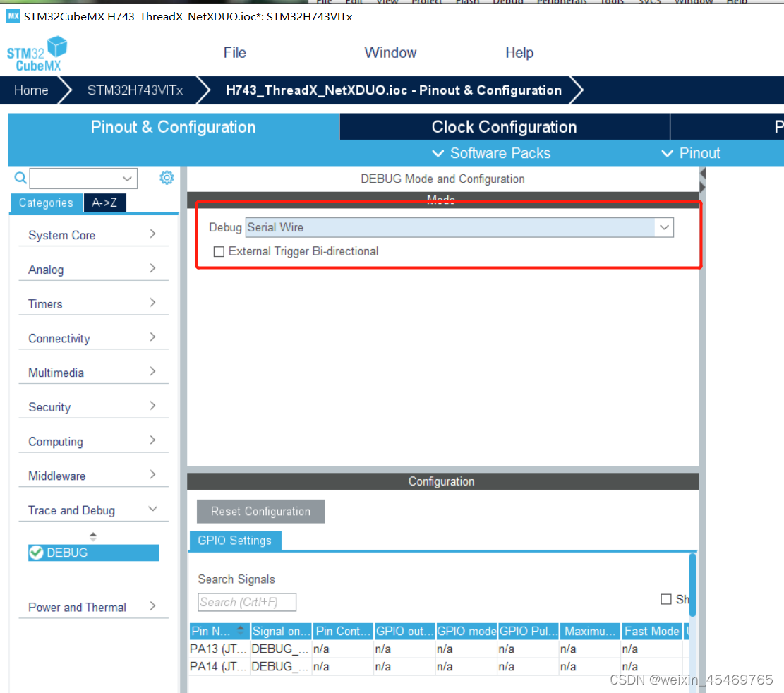
Task: Collapse the Trace and Debug category
Action: (x=93, y=510)
